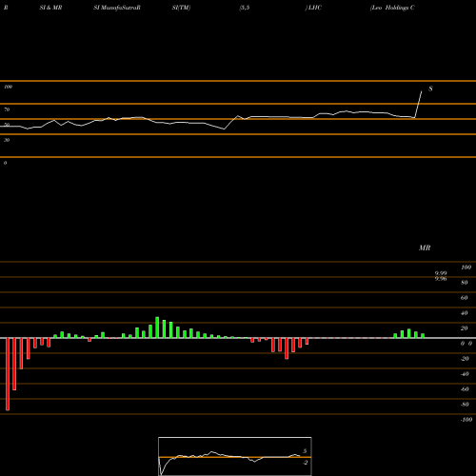Viewport: 476px width, 476px height.
Task: Click the '70' level on RSI axis
Action: (x=7, y=109)
